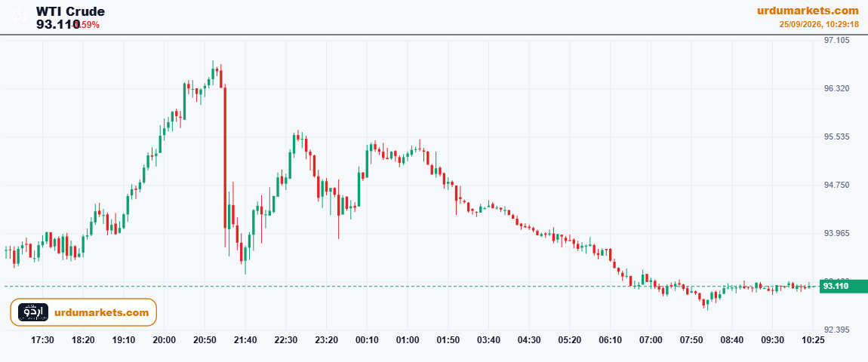
Task: Select the green 93.110 current price label
Action: [842, 286]
